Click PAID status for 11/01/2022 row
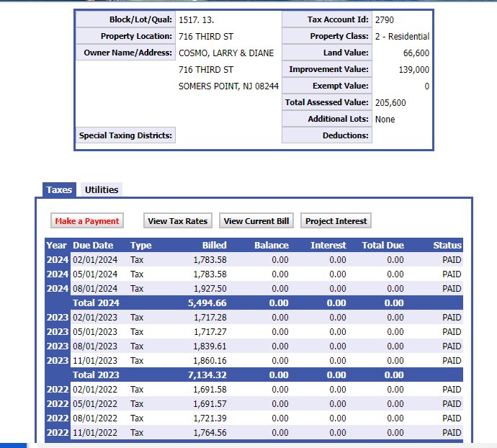This screenshot has width=497, height=448. point(452,432)
